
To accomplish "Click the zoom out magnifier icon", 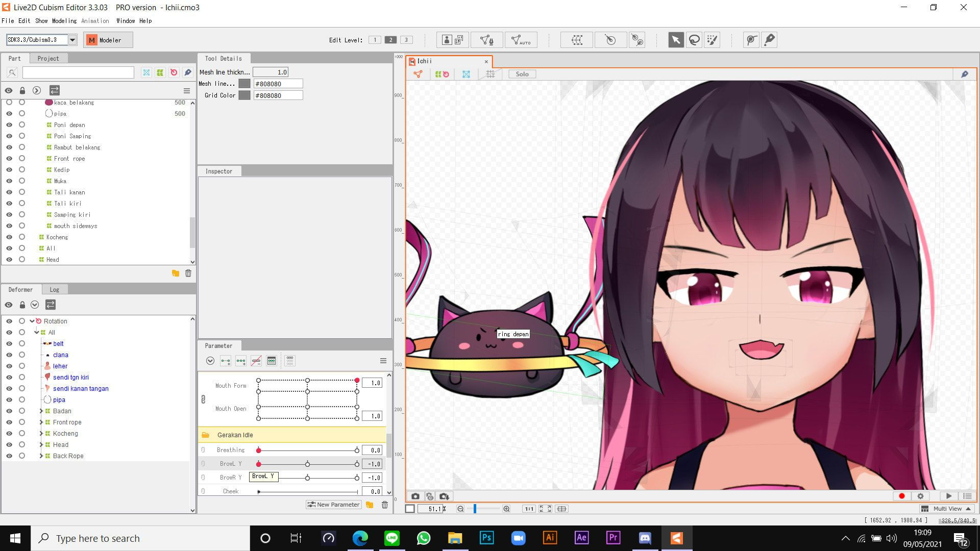I will click(x=460, y=509).
